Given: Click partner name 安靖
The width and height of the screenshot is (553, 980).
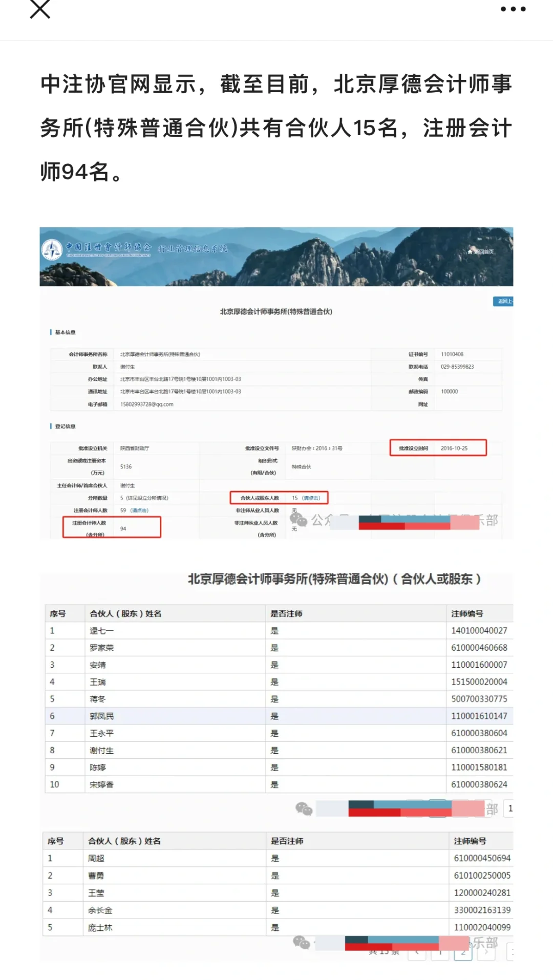Looking at the screenshot, I should tap(97, 665).
